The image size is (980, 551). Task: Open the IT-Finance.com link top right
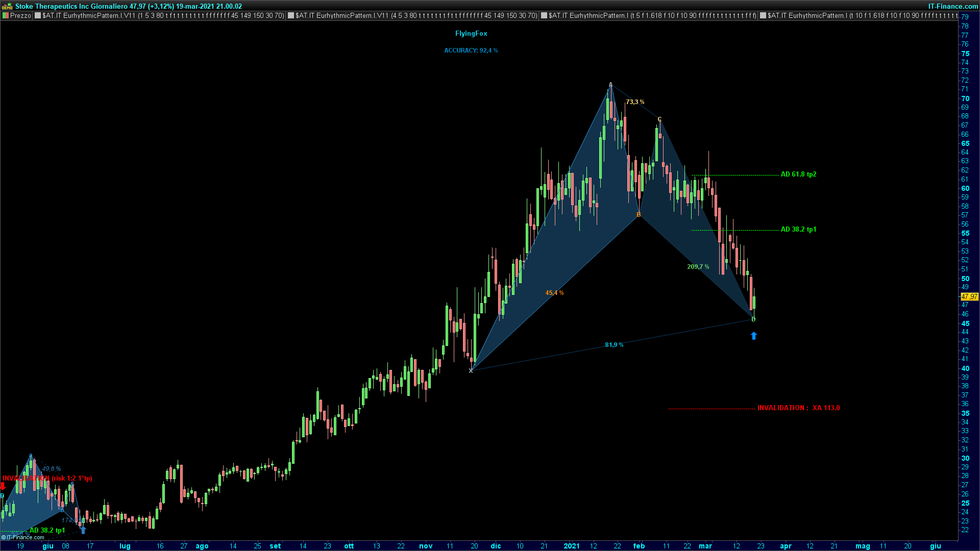(x=953, y=6)
